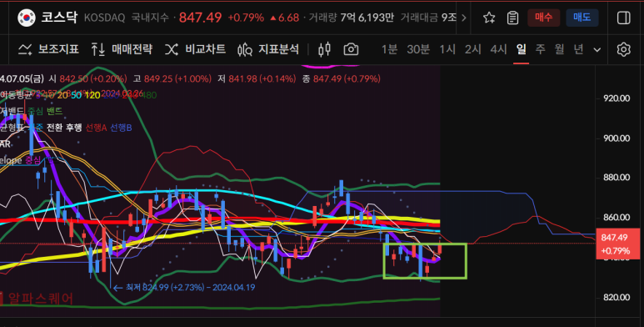
Task: Select the 4시 timeframe
Action: click(498, 49)
